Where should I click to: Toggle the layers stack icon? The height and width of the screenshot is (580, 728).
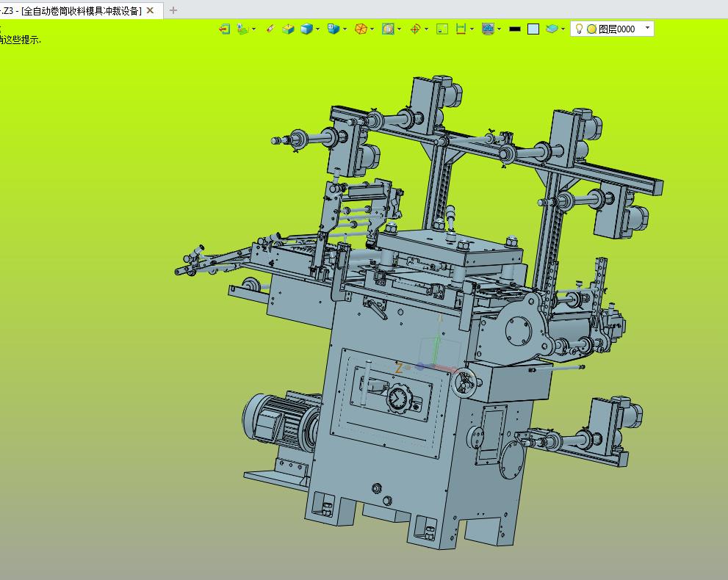tap(552, 29)
